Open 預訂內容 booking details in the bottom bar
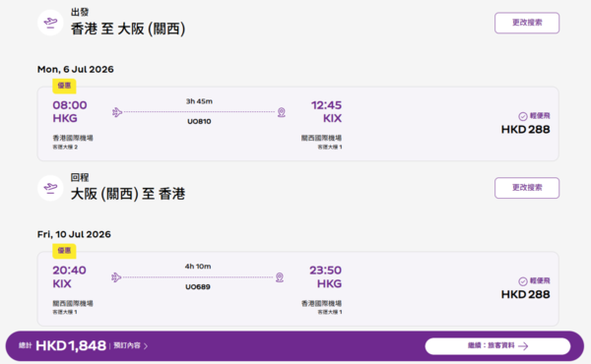This screenshot has height=364, width=591. [130, 345]
